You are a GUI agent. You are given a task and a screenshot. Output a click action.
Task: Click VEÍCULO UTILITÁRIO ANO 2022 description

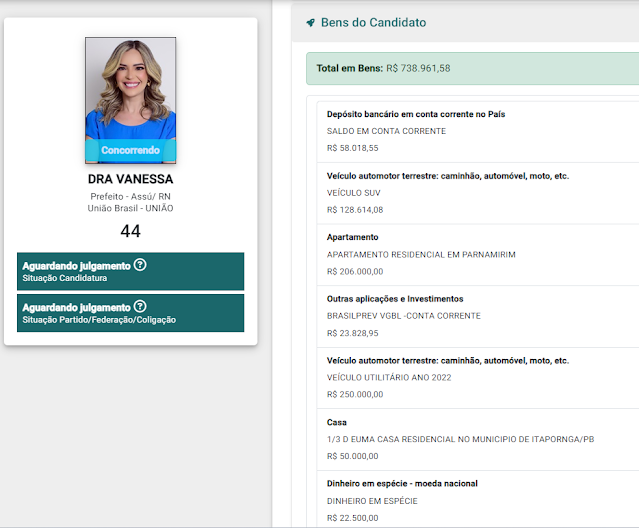tap(389, 378)
